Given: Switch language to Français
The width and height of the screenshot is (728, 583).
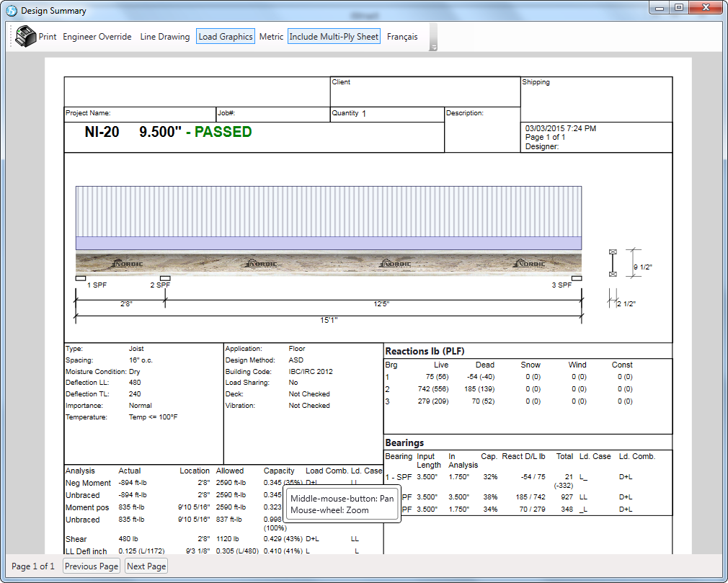Looking at the screenshot, I should pos(402,37).
